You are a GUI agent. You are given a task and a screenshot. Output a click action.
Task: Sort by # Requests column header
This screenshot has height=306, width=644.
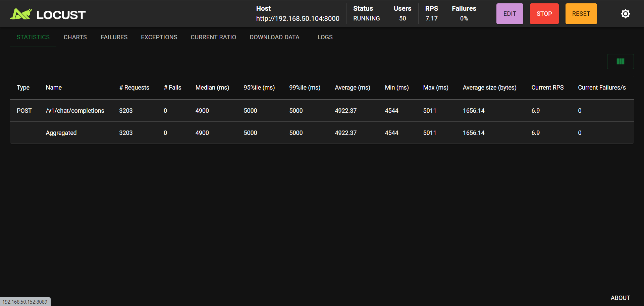[134, 88]
